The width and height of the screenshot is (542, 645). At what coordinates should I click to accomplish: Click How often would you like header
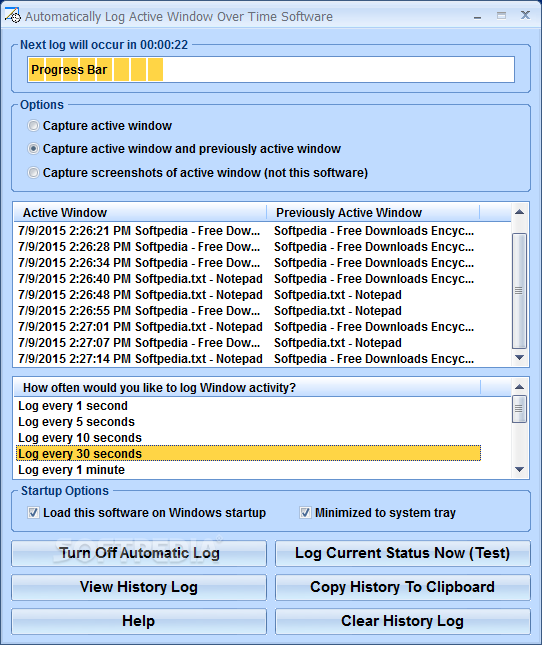pos(247,387)
